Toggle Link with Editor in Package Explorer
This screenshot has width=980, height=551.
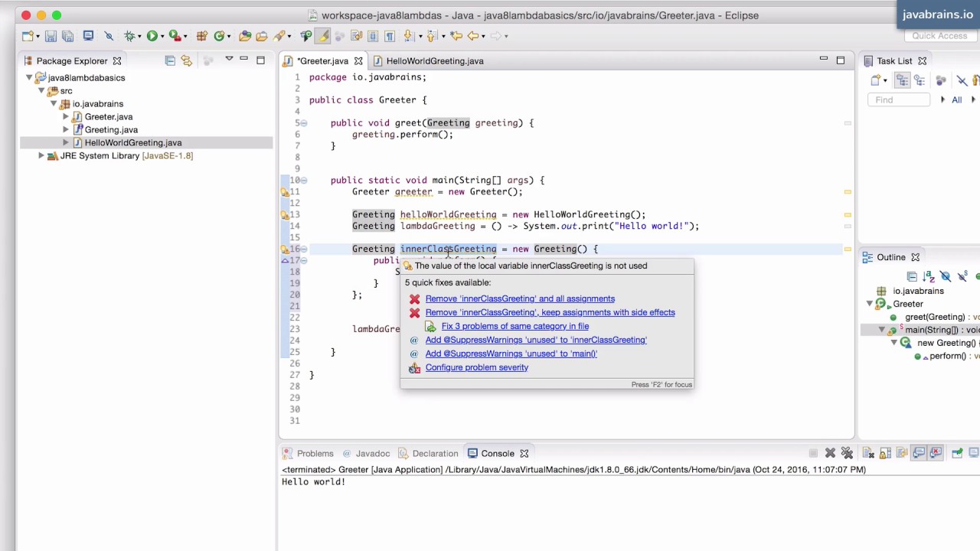186,60
